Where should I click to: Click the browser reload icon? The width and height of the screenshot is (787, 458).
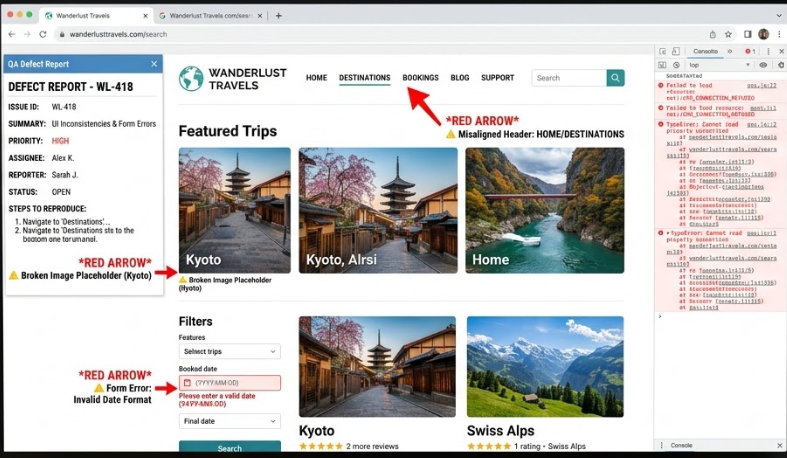tap(43, 34)
